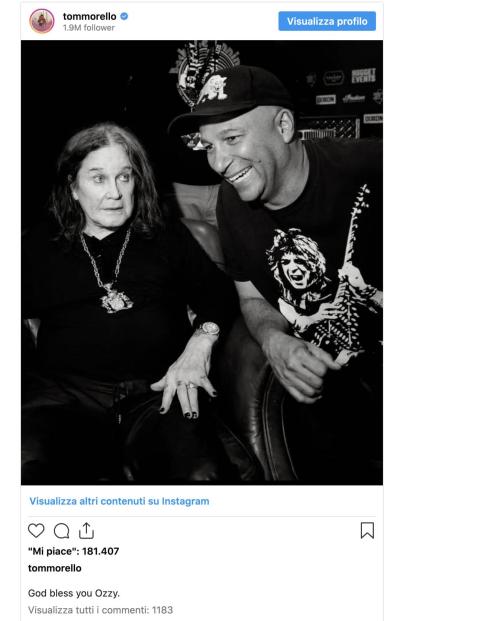Click the cap on the smiling man
Screen dimensions: 503x621
[232, 99]
